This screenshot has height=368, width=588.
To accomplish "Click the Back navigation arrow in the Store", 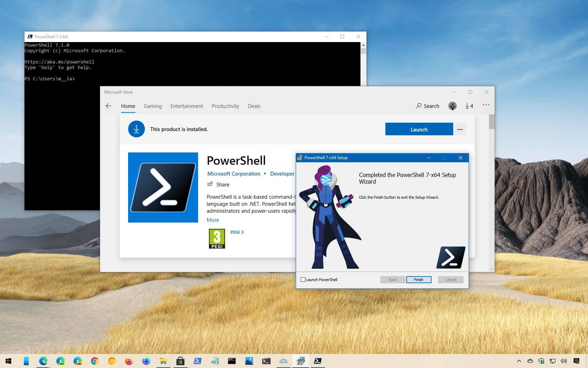I will [108, 106].
